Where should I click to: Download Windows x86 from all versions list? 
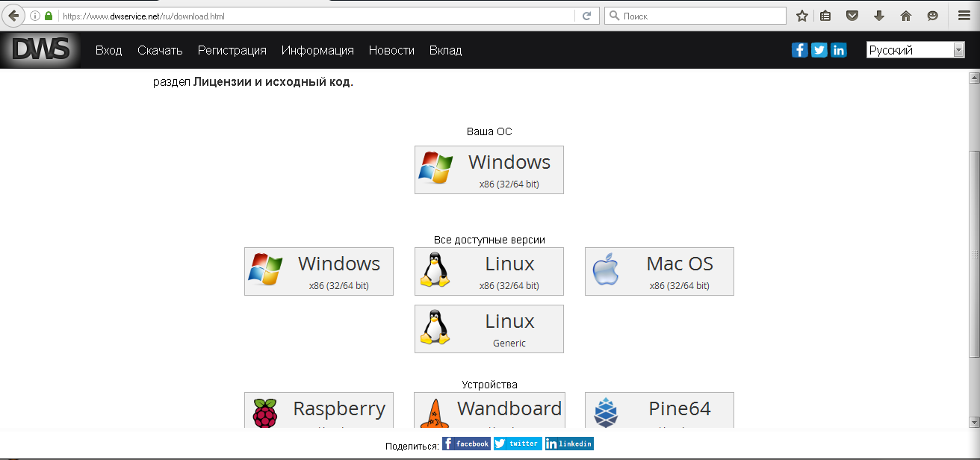319,271
